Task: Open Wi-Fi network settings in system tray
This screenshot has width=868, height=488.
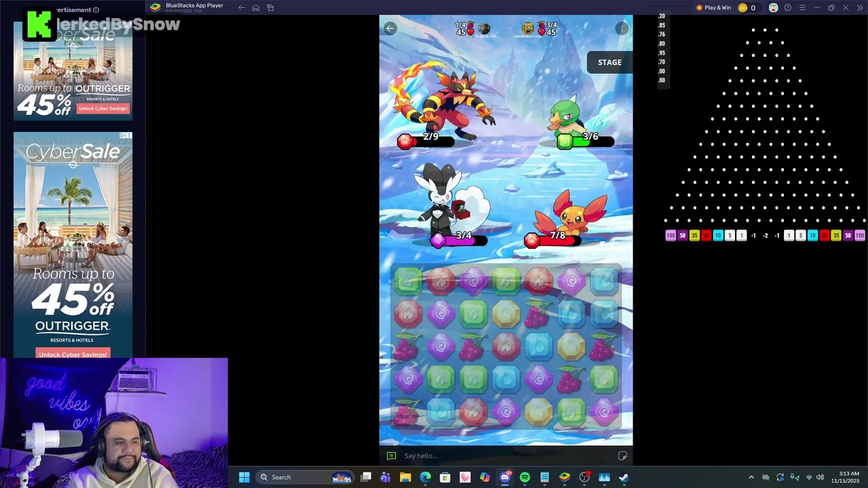Action: click(x=808, y=477)
